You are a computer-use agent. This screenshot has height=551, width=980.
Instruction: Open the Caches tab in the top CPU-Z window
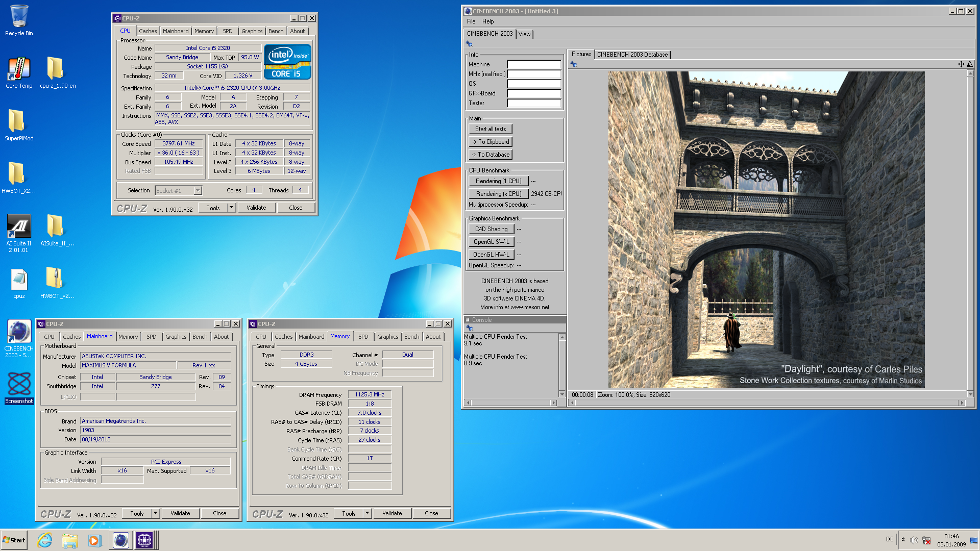148,31
